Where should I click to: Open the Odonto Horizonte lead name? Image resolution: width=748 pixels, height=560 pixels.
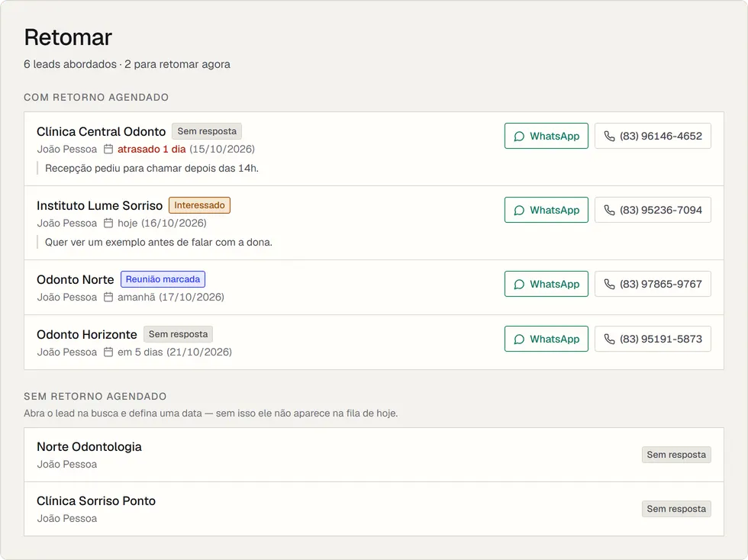click(87, 334)
